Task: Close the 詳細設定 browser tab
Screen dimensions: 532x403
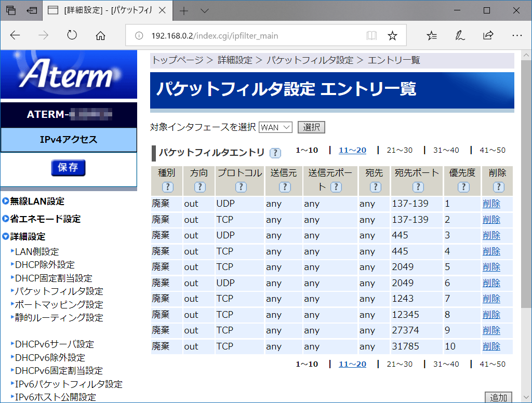Action: pyautogui.click(x=163, y=10)
